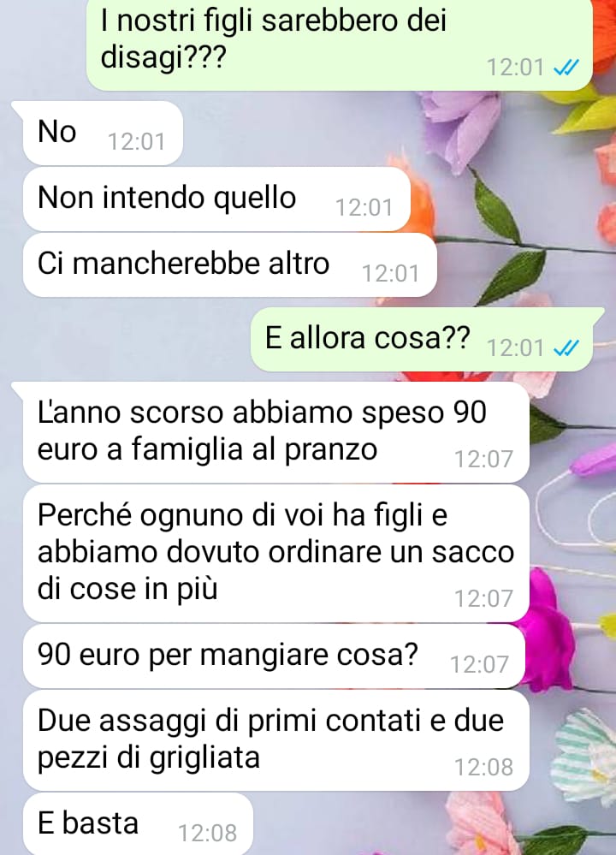Select the 'No' message bubble
The height and width of the screenshot is (855, 616).
click(102, 133)
